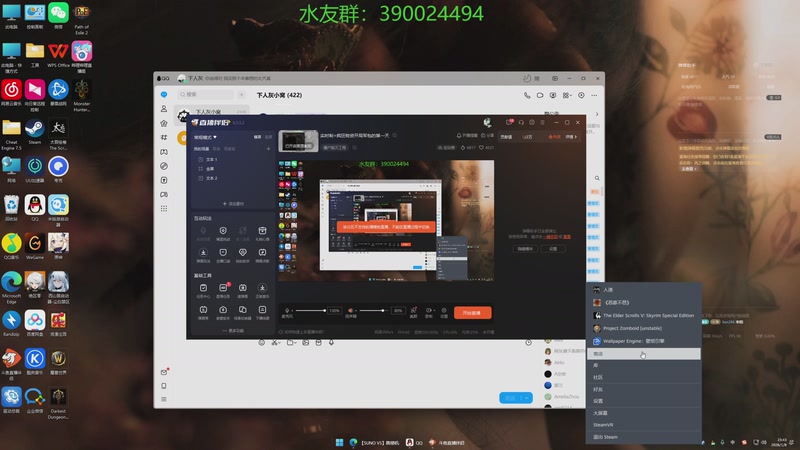Adjust the microphone volume slider

point(311,310)
